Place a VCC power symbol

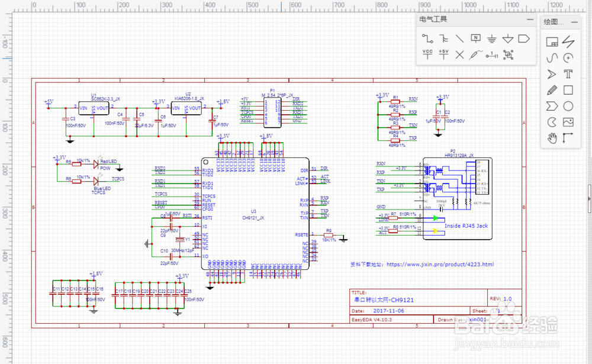coord(427,54)
